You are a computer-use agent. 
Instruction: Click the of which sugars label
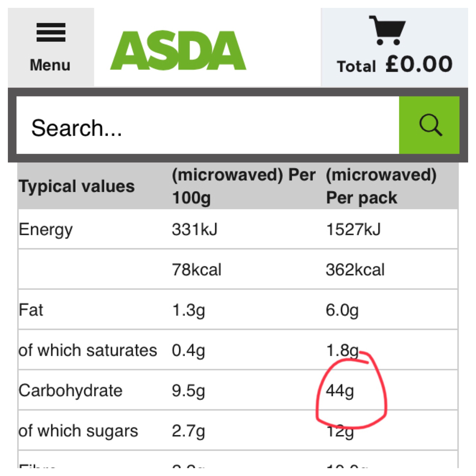[x=78, y=431]
